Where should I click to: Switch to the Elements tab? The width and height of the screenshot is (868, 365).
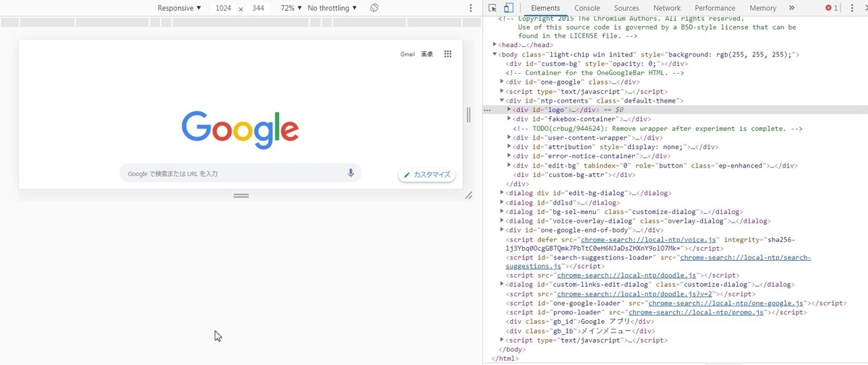coord(545,8)
